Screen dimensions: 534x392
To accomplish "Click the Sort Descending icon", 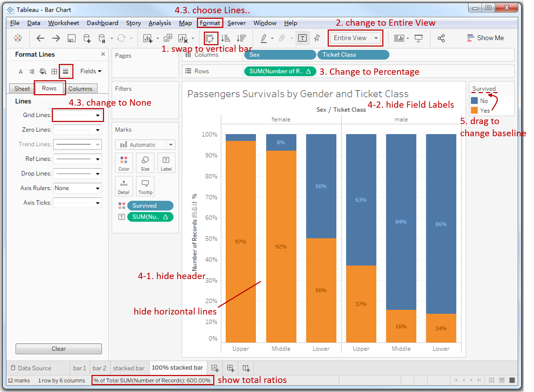I will (x=241, y=38).
